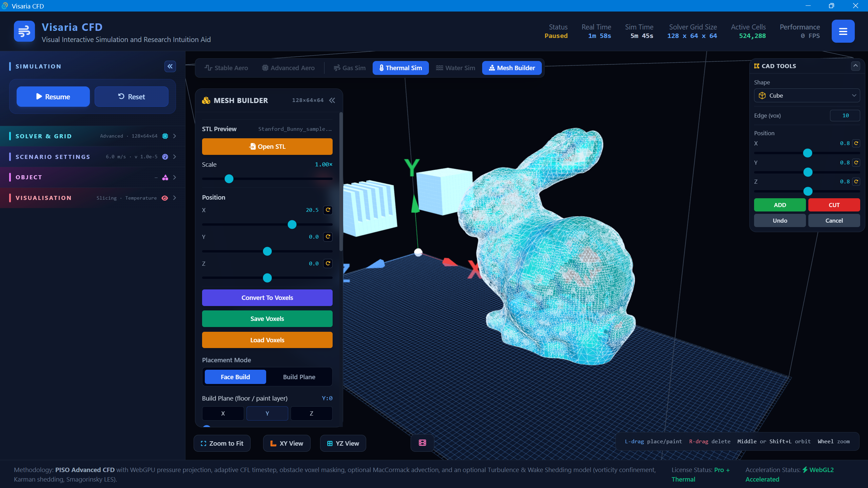Click the Scale slider handle
Screen dimensions: 868x488
pos(229,179)
